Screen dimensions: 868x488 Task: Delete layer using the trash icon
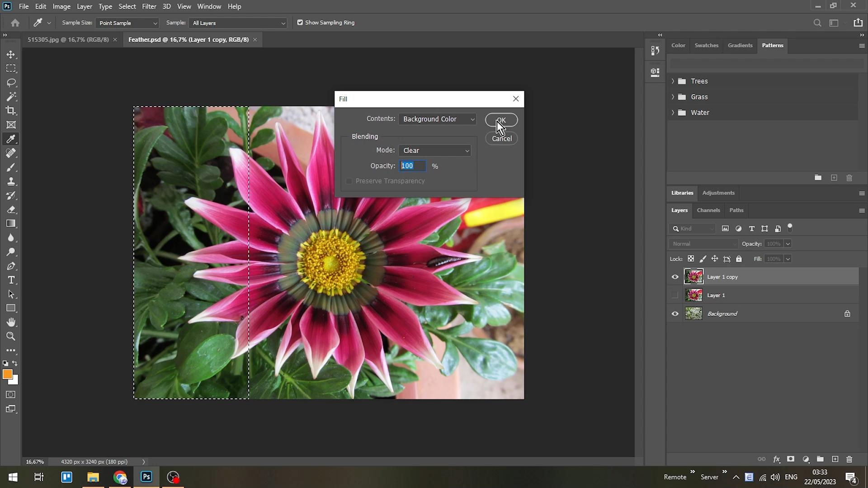click(x=849, y=459)
